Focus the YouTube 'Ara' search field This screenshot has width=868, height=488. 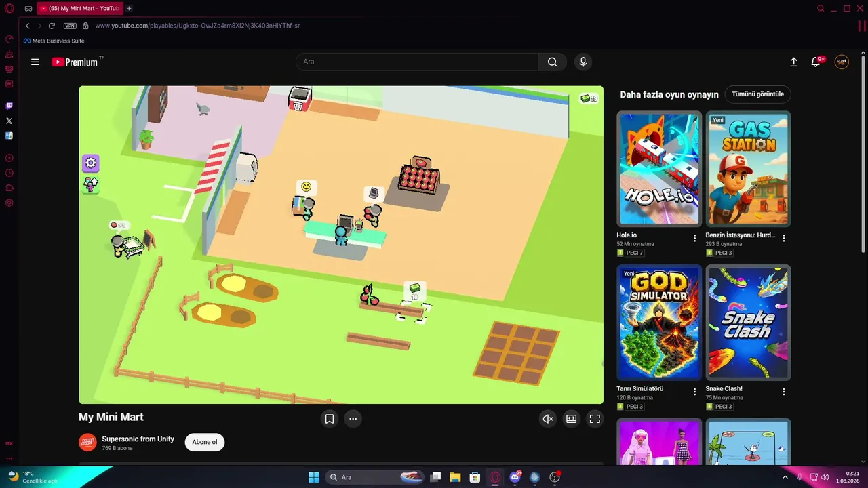coord(417,62)
